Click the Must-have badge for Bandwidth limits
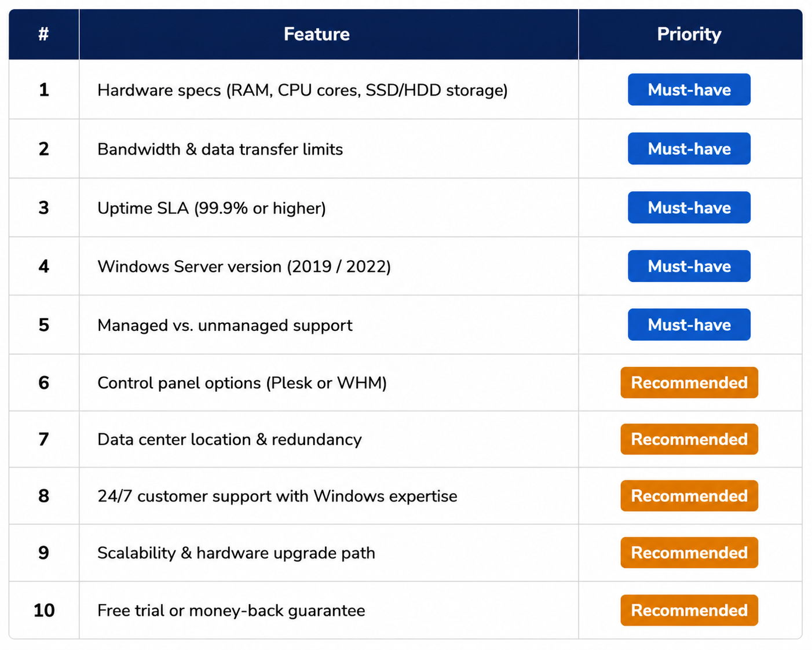Viewport: 812px width, 650px height. [x=689, y=149]
